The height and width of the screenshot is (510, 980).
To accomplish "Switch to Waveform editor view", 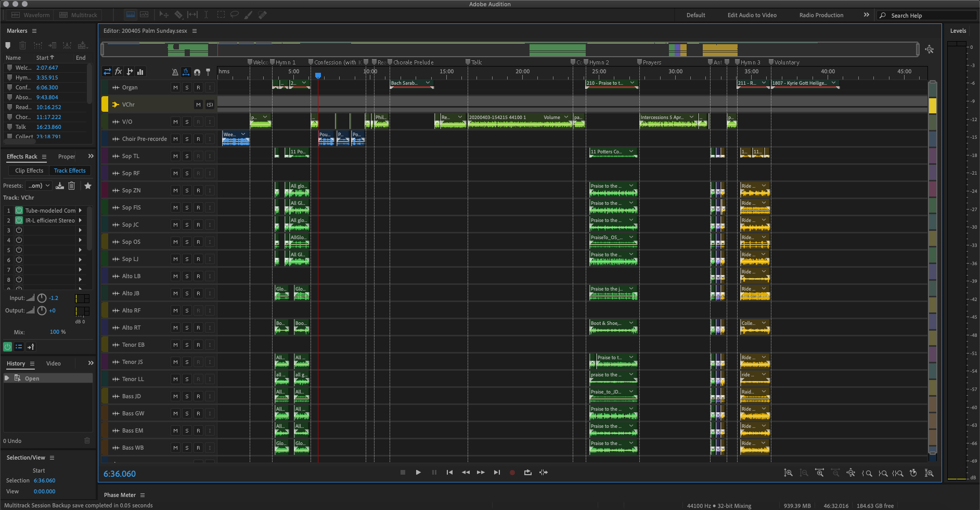I will coord(31,15).
